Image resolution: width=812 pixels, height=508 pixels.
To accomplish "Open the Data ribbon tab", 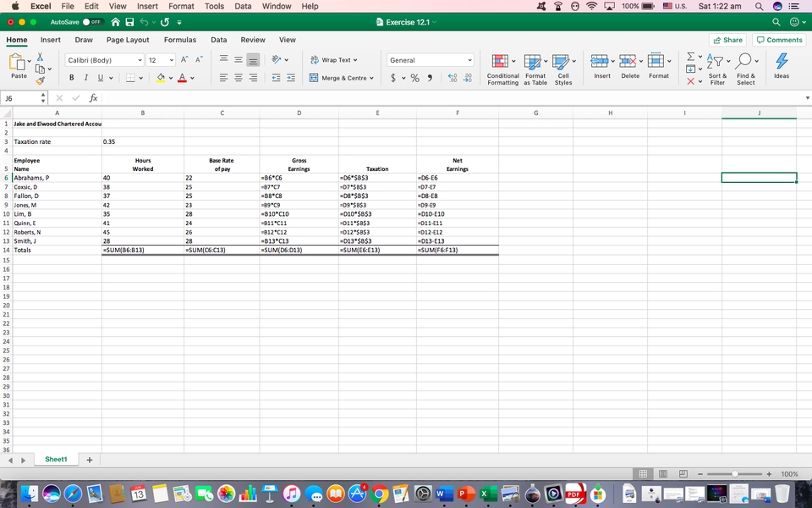I will click(218, 40).
